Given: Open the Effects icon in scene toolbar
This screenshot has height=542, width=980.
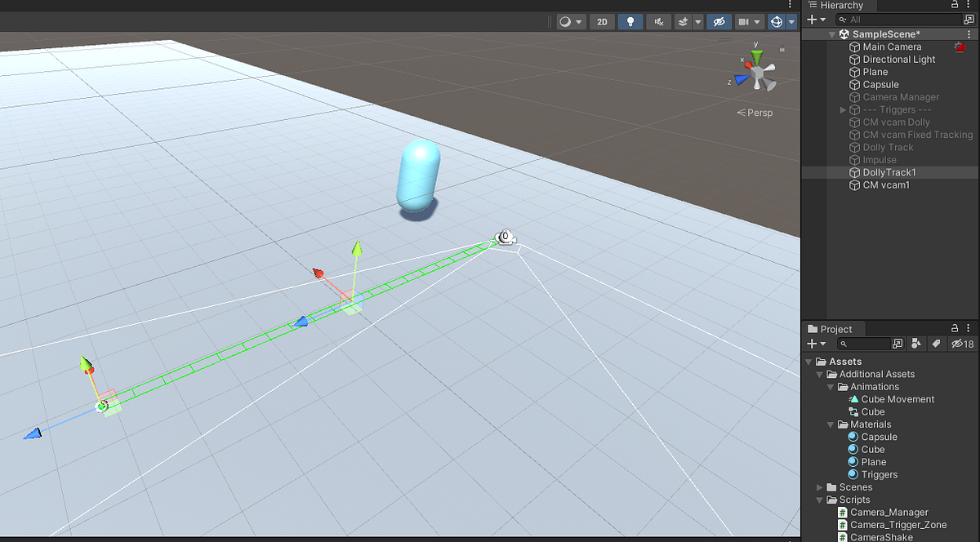Looking at the screenshot, I should tap(684, 21).
